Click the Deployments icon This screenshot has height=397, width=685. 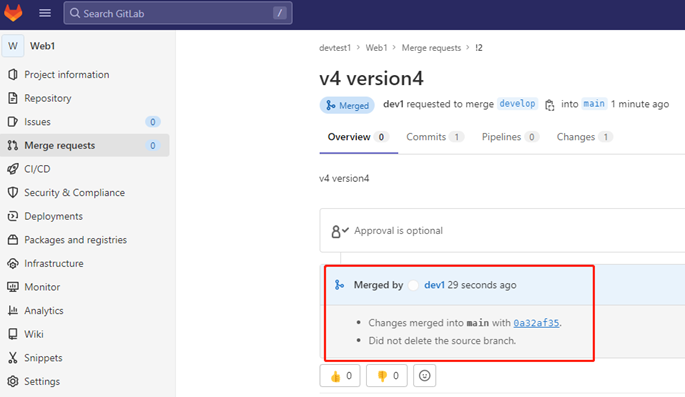coord(13,216)
